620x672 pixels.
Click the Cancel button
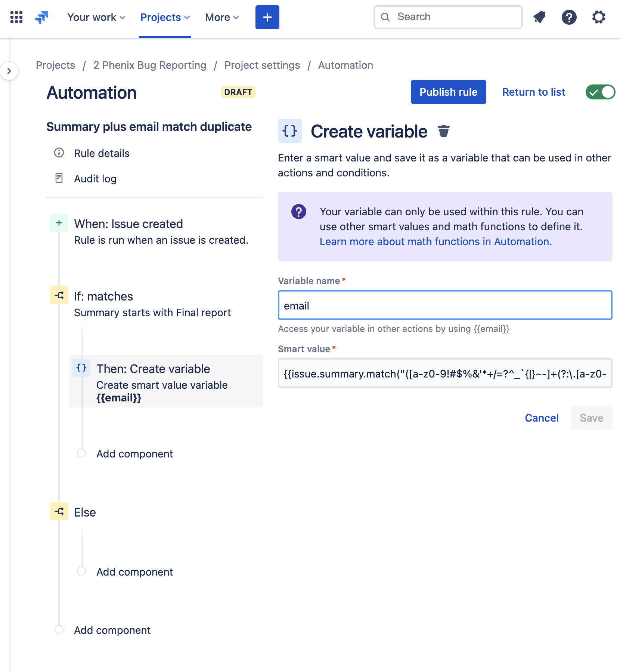542,418
